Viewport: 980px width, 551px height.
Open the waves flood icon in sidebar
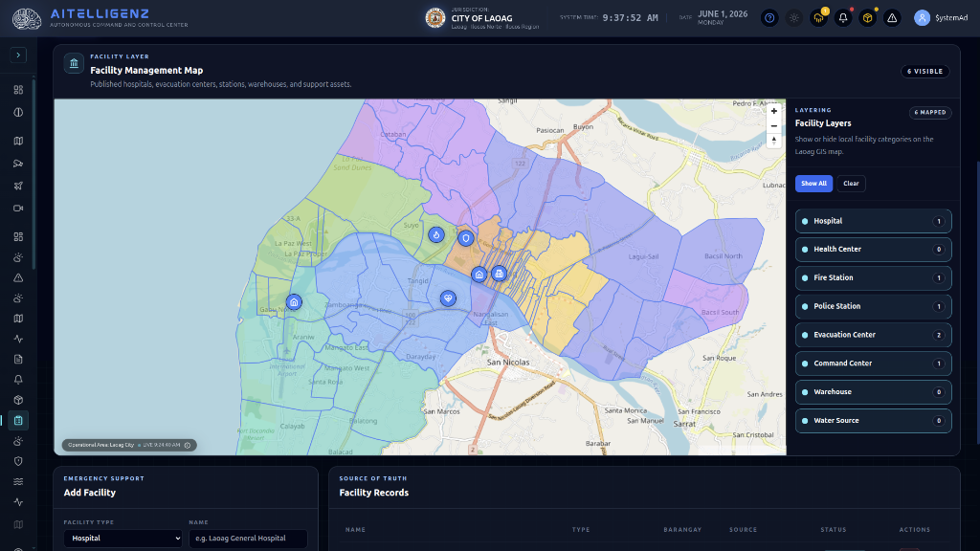(18, 482)
